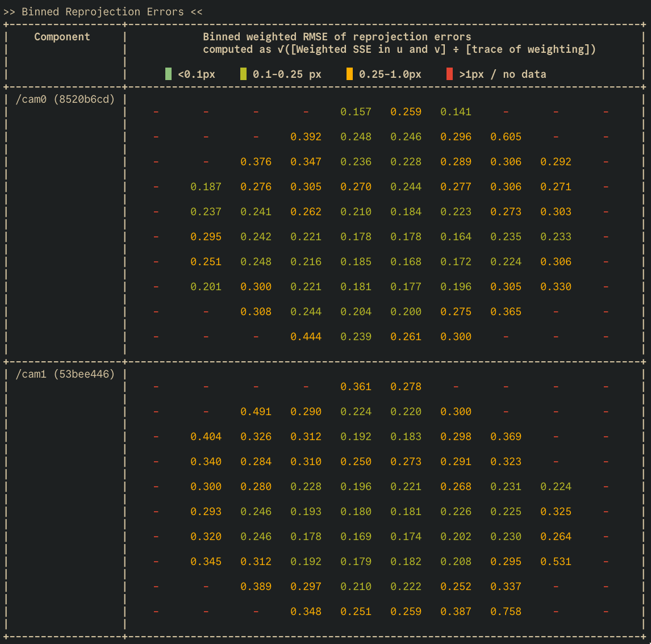Click the value 0.387
The height and width of the screenshot is (644, 651).
pos(456,612)
